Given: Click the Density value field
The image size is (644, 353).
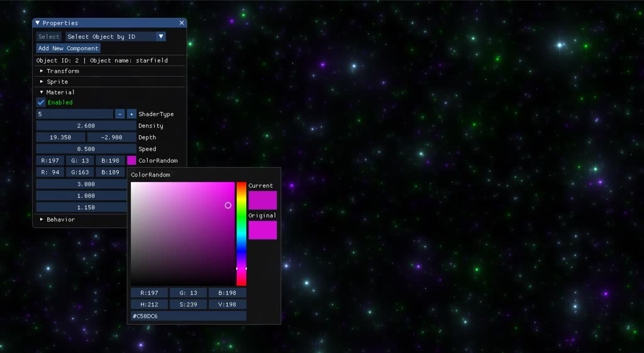Looking at the screenshot, I should 86,126.
